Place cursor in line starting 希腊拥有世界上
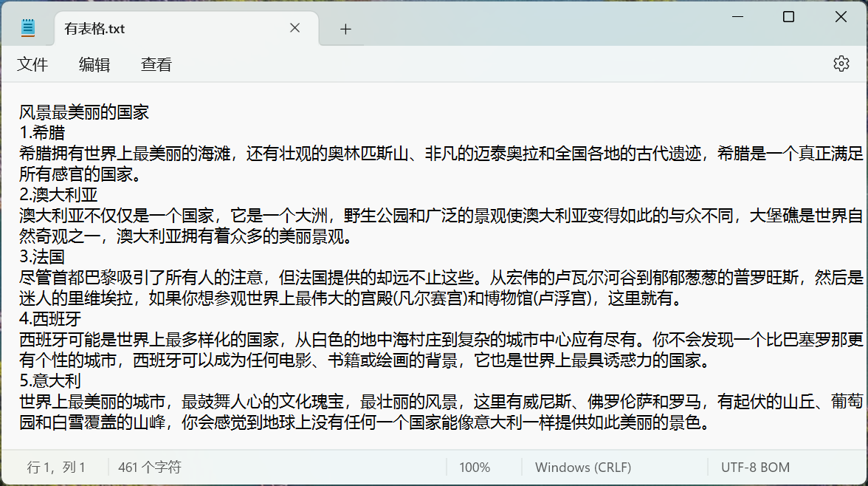Viewport: 868px width, 486px height. coord(441,154)
